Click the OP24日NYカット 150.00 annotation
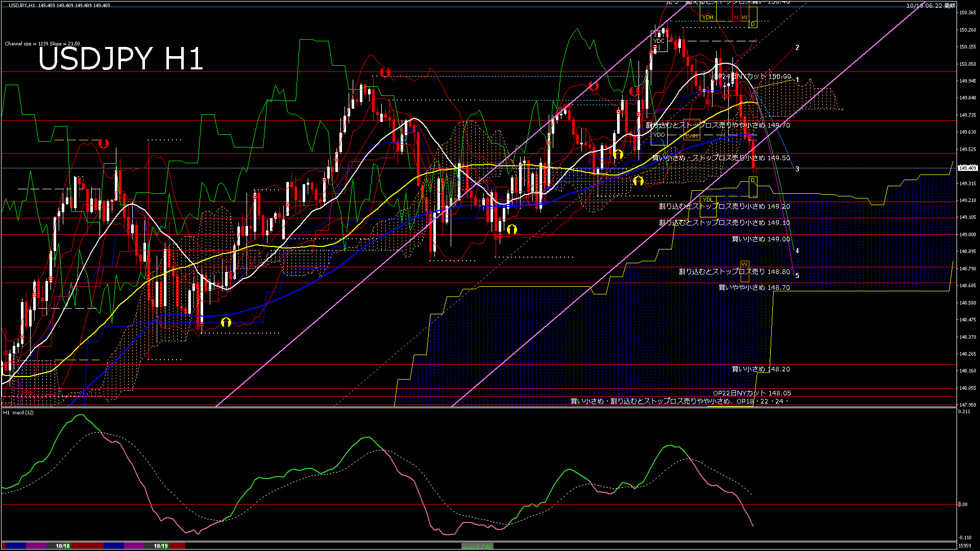This screenshot has height=551, width=980. point(752,77)
